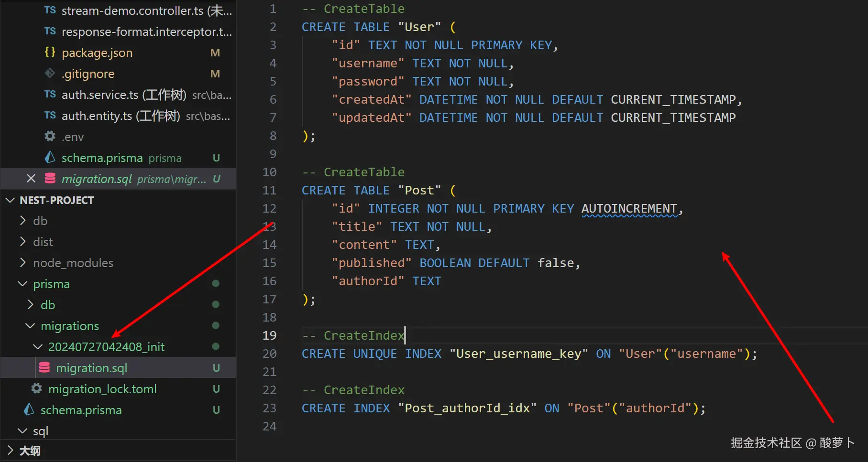This screenshot has width=868, height=462.
Task: Select the node_modules folder name
Action: [73, 263]
